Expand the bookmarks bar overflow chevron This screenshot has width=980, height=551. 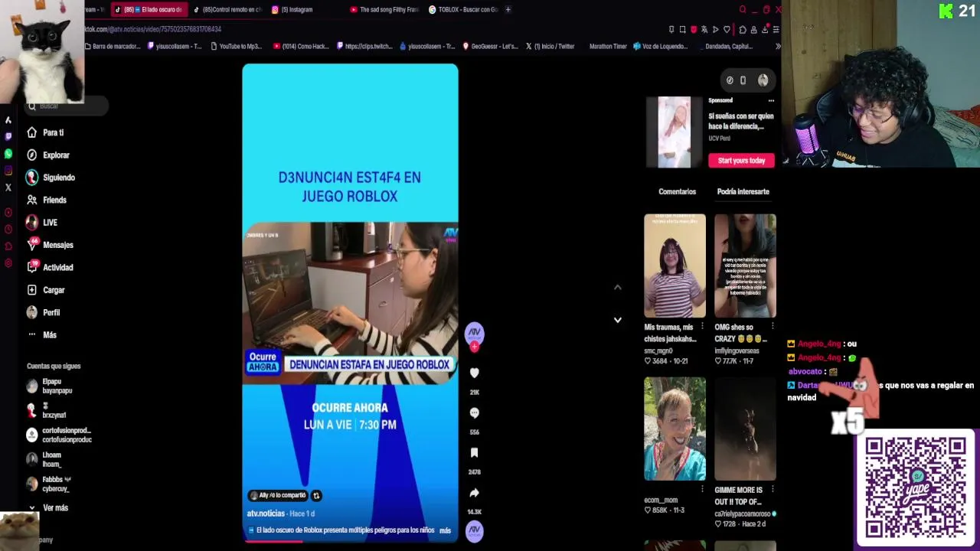[778, 47]
